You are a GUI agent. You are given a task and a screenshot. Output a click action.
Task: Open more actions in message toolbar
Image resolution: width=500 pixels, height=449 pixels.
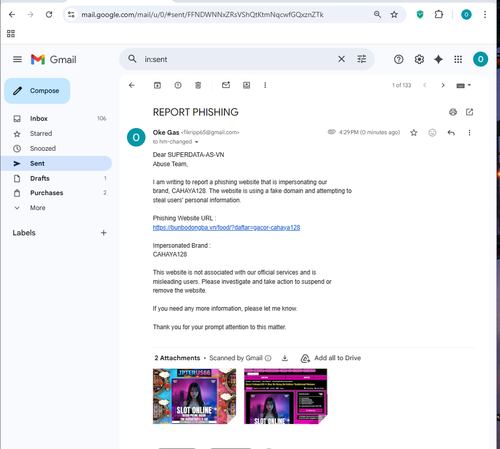pyautogui.click(x=265, y=85)
